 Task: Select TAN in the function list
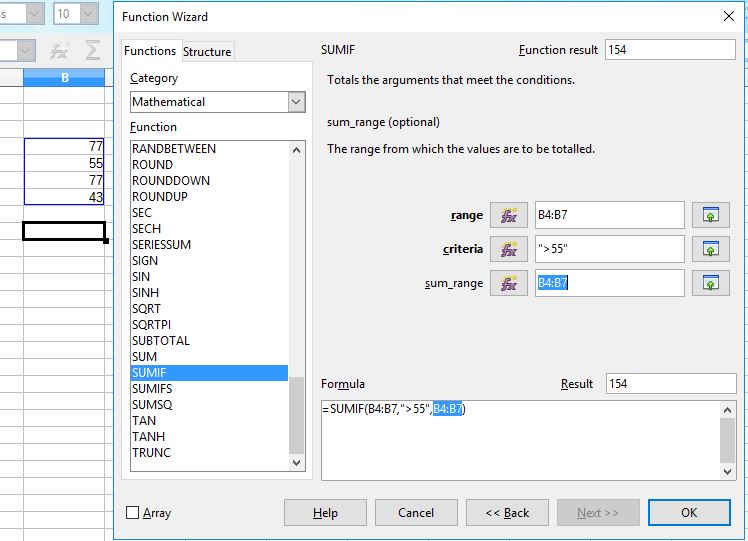pos(209,420)
